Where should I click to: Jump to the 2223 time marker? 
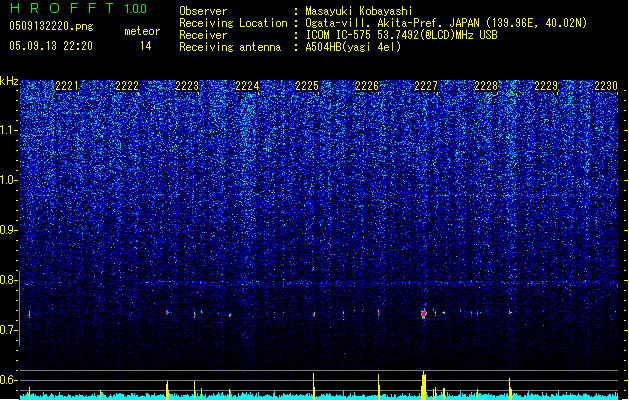click(x=187, y=86)
